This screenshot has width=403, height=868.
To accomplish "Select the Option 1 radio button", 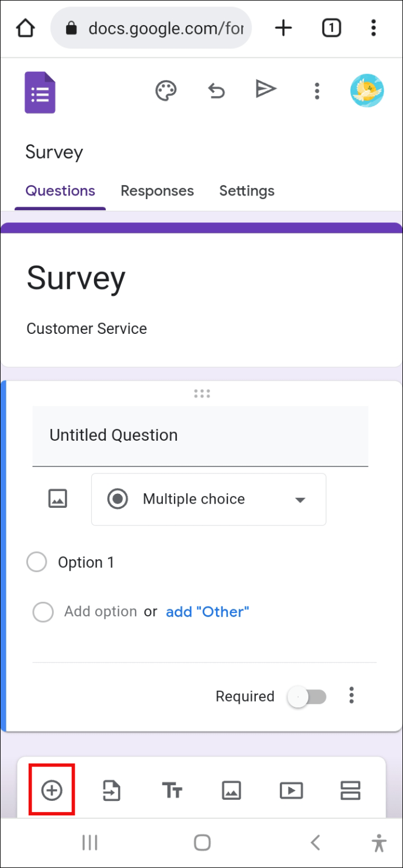I will click(x=37, y=562).
